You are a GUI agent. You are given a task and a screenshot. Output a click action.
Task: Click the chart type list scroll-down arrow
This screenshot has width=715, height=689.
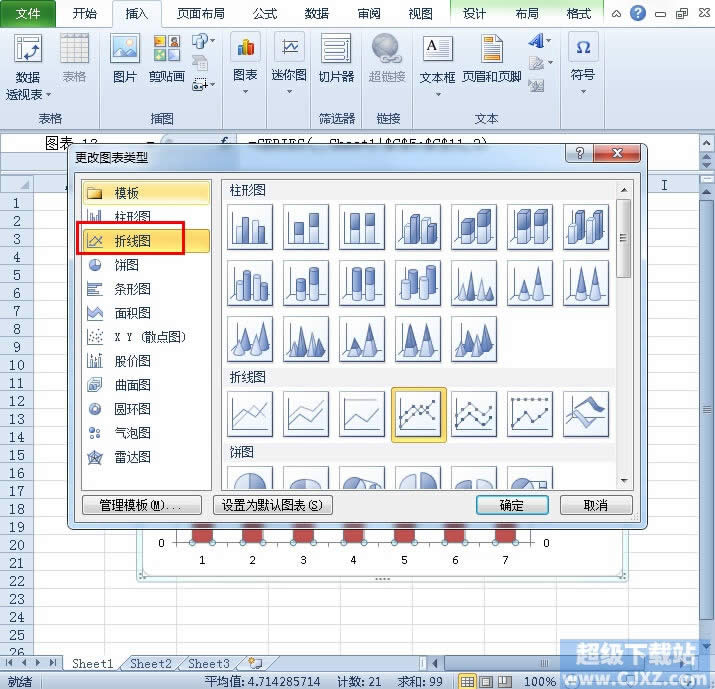coord(625,481)
